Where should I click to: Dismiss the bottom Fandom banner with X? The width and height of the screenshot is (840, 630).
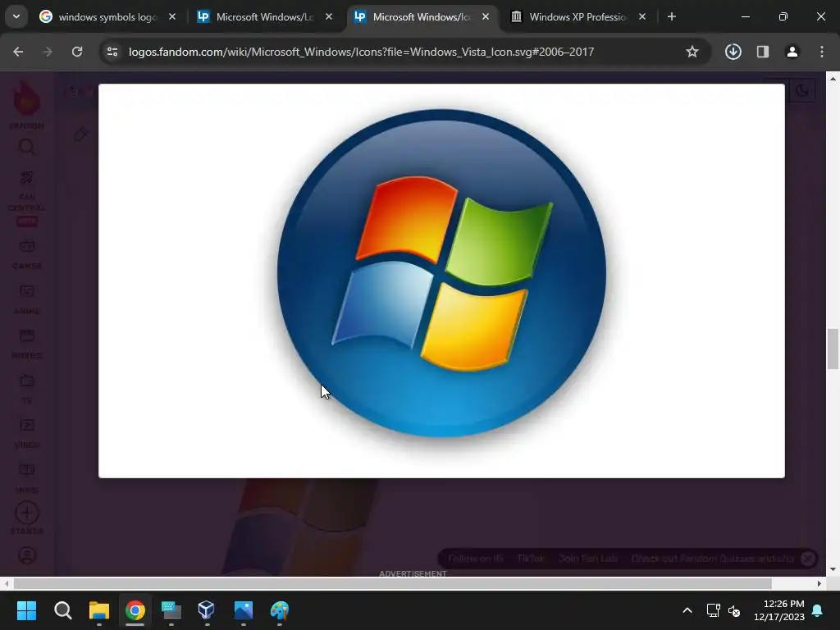point(808,559)
